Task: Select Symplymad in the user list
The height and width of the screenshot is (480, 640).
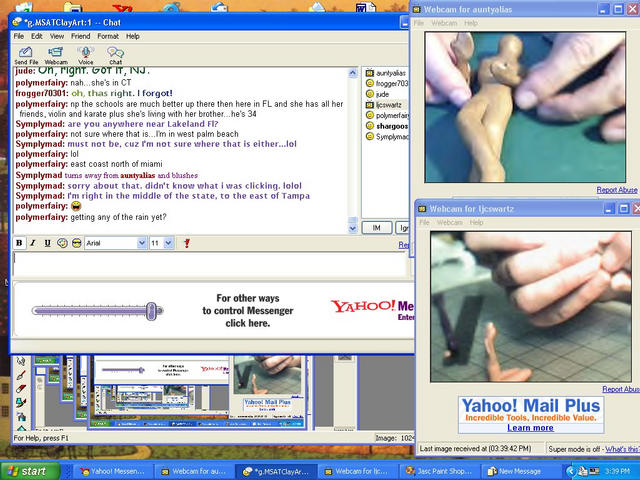Action: point(386,137)
